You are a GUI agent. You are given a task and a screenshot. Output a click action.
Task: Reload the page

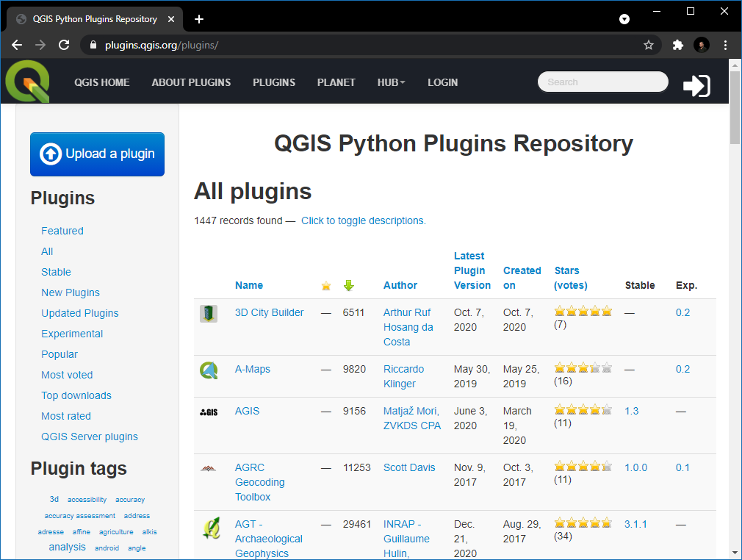coord(64,45)
